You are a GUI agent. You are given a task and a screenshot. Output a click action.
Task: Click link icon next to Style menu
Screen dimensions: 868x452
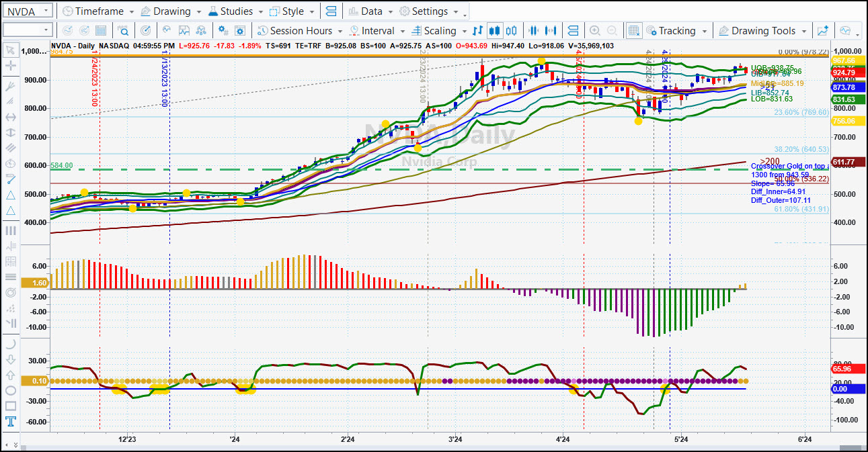(329, 11)
